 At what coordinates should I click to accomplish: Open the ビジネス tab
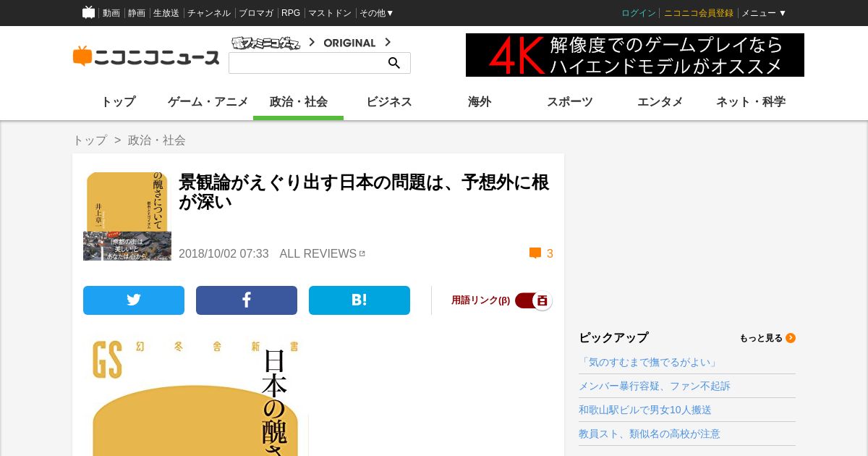tap(389, 102)
